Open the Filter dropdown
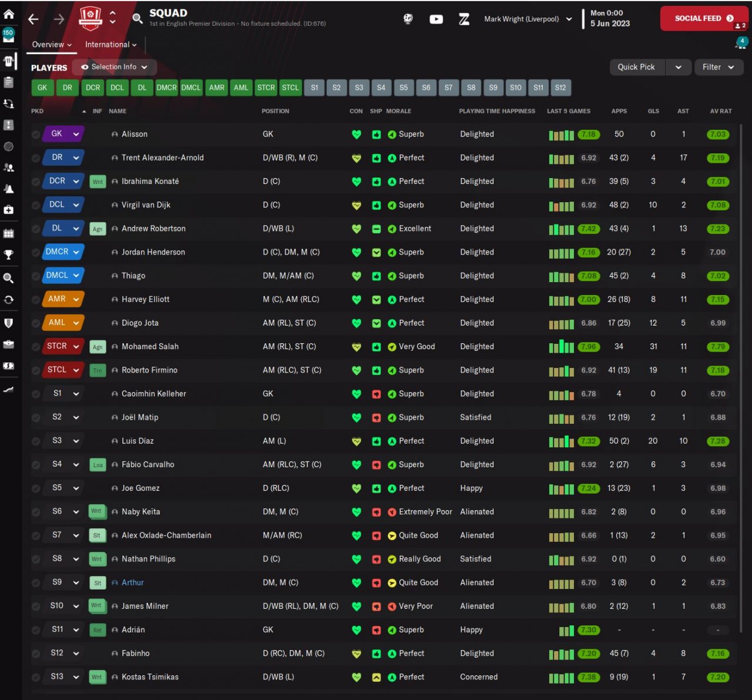The width and height of the screenshot is (752, 700). [718, 67]
